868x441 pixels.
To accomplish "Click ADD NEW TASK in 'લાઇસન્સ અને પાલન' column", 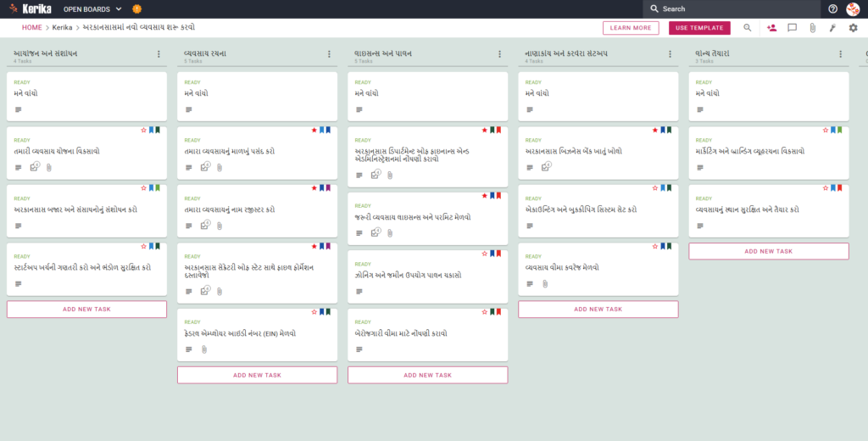I will [428, 375].
